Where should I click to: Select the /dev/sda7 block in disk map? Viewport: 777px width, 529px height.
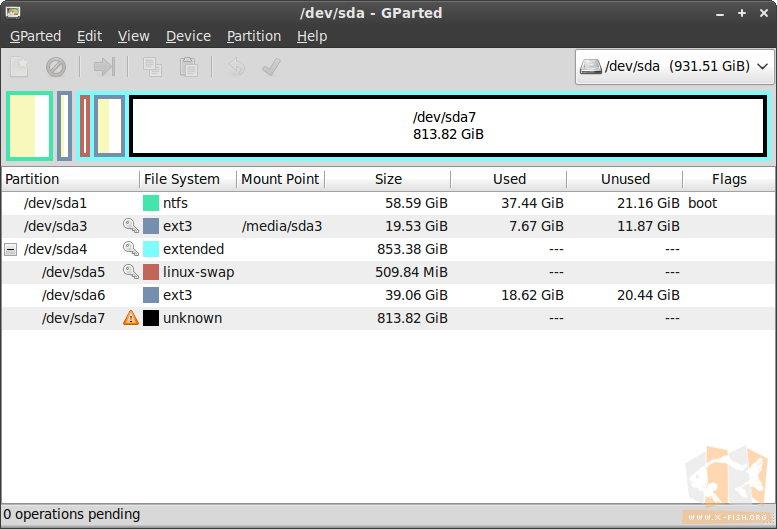coord(448,126)
